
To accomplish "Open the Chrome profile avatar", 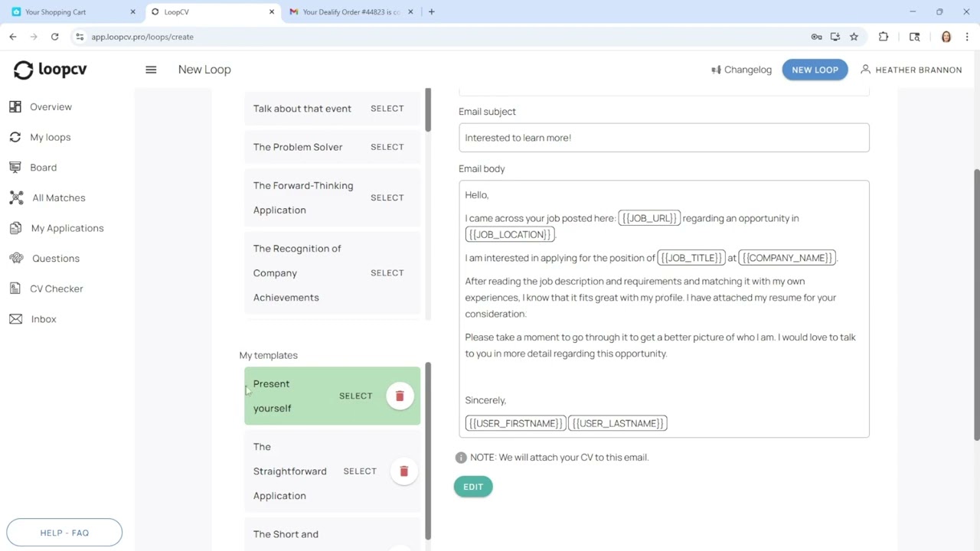I will point(946,37).
